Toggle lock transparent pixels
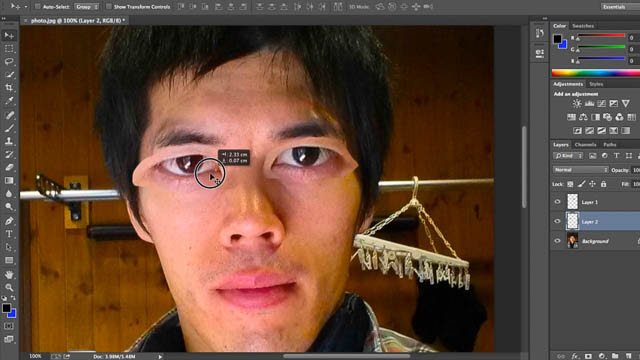The image size is (640, 360). pos(570,184)
